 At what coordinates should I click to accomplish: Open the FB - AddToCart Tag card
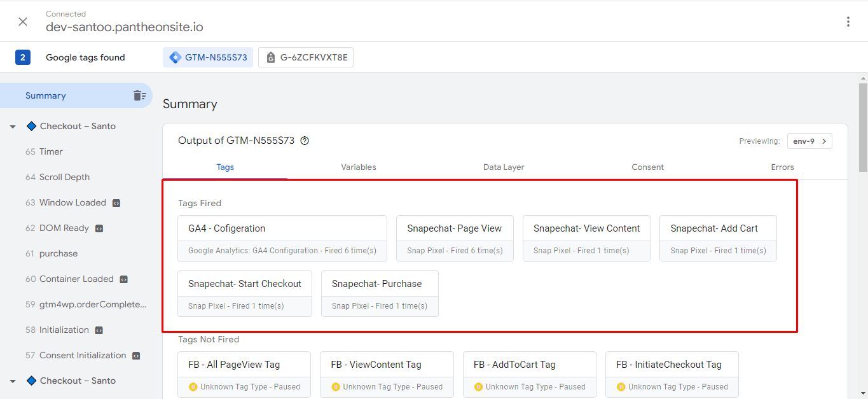point(530,374)
